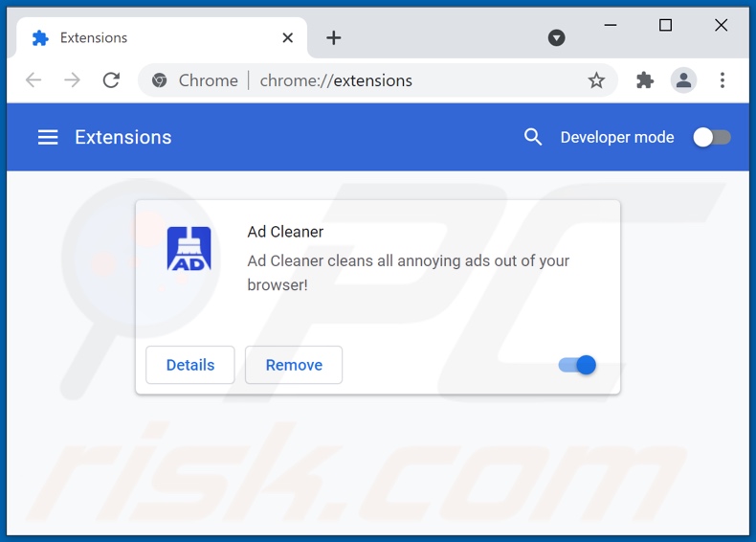The width and height of the screenshot is (756, 542).
Task: Go back with the back arrow
Action: (x=33, y=80)
